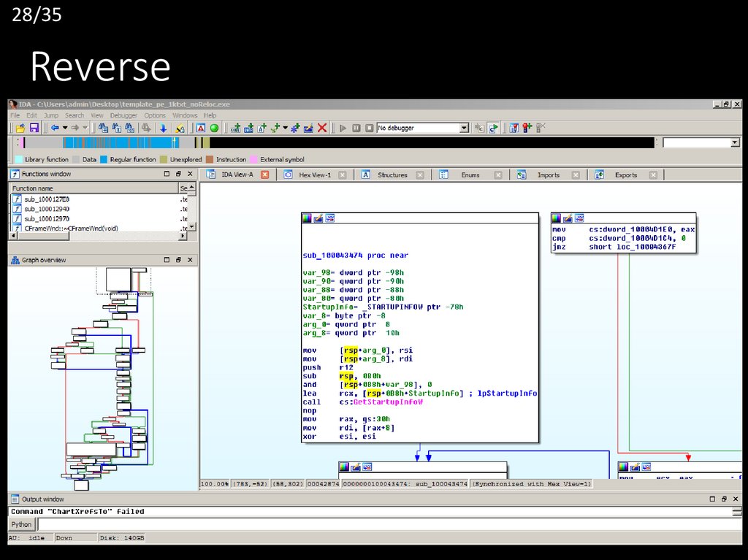Click the Open file folder icon
This screenshot has width=748, height=560.
coord(21,128)
